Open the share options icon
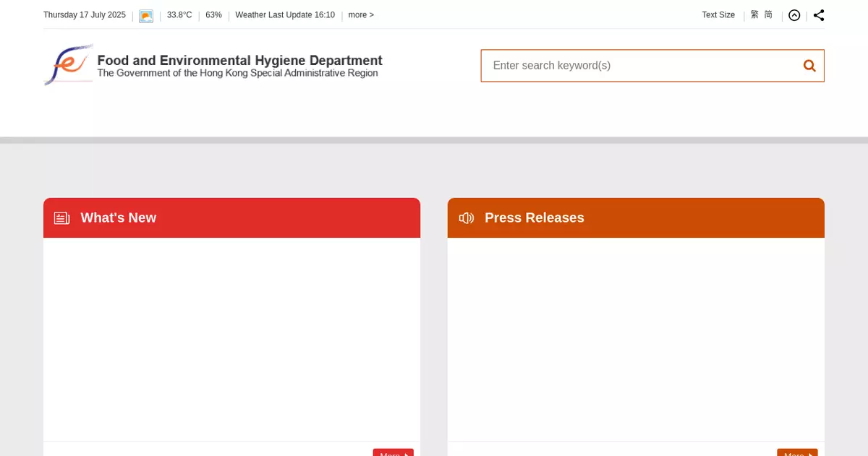Screen dimensions: 868x456 point(819,15)
